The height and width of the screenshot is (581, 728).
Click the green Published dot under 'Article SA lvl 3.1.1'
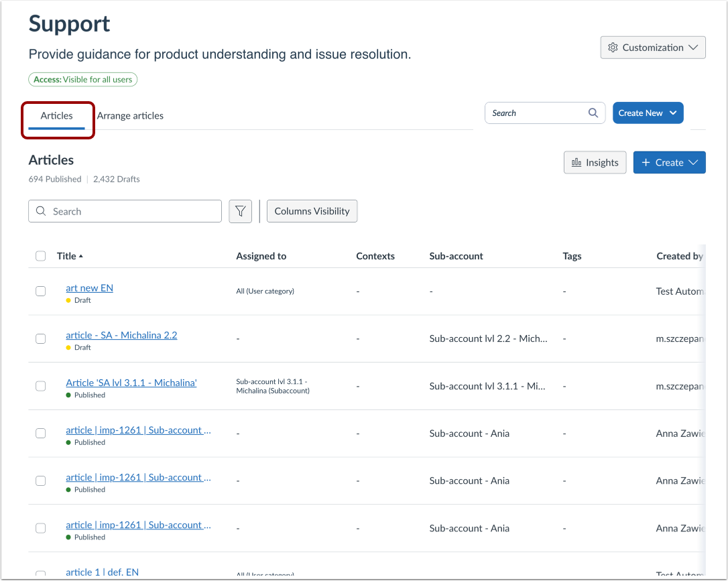pos(68,395)
